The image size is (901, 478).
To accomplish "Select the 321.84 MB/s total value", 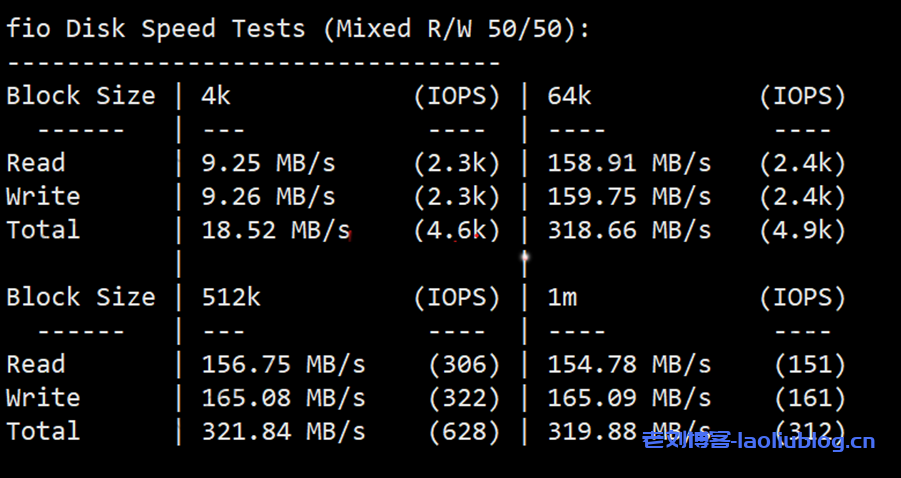I will click(x=283, y=431).
